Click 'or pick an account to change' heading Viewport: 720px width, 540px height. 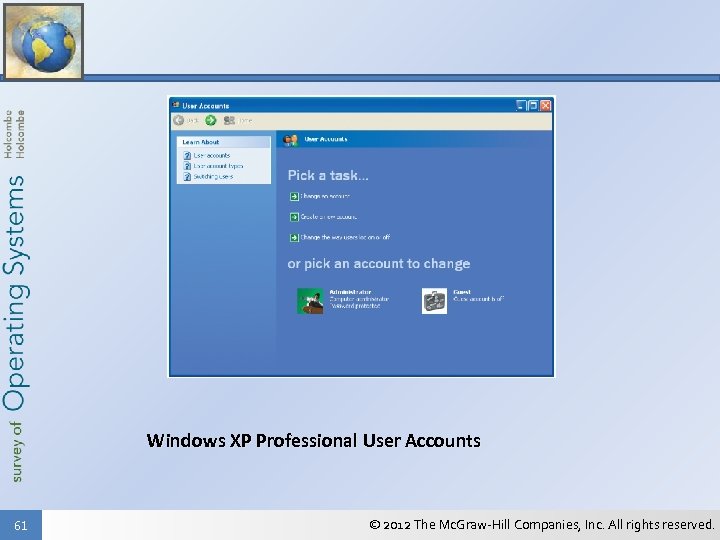pos(379,264)
